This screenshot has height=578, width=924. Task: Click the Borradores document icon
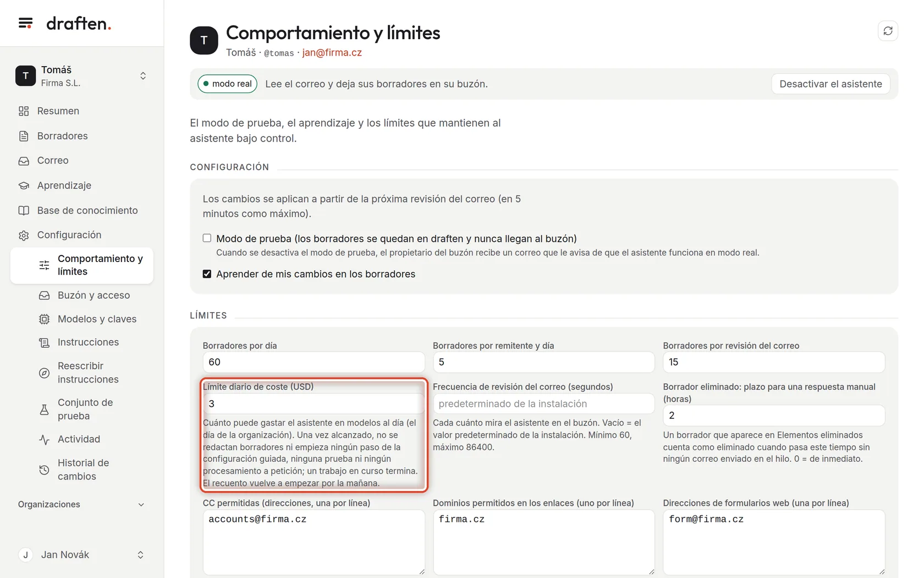[x=24, y=136]
